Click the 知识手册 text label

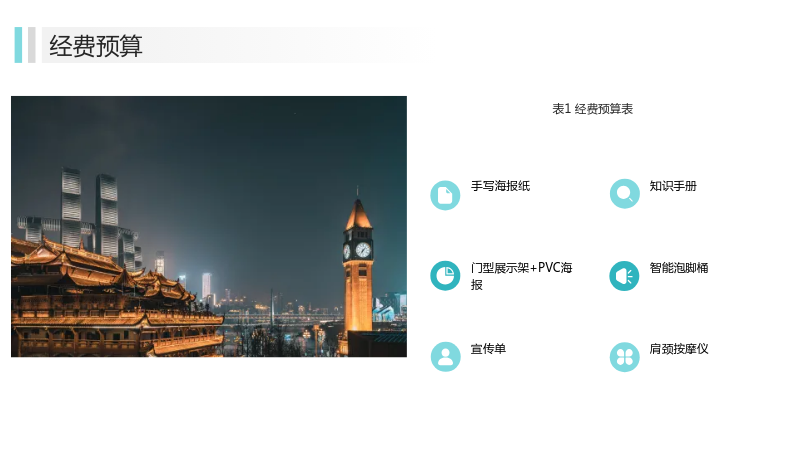[673, 186]
